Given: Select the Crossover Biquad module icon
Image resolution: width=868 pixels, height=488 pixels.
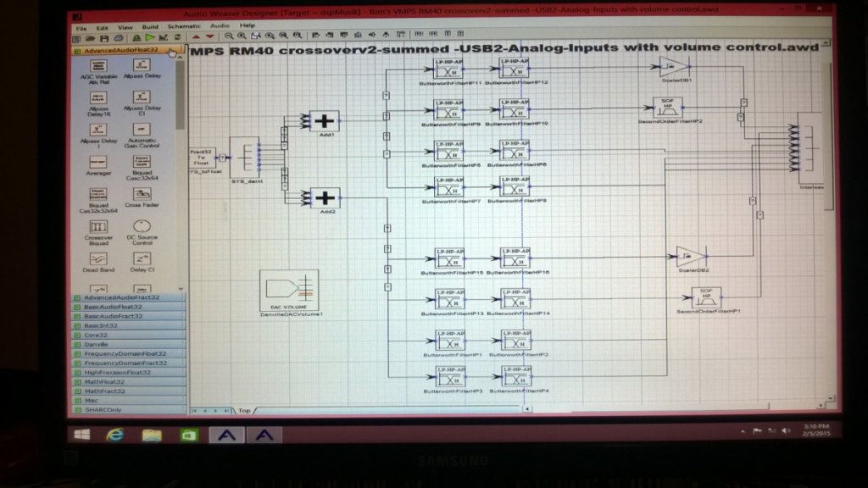Looking at the screenshot, I should pos(98,227).
